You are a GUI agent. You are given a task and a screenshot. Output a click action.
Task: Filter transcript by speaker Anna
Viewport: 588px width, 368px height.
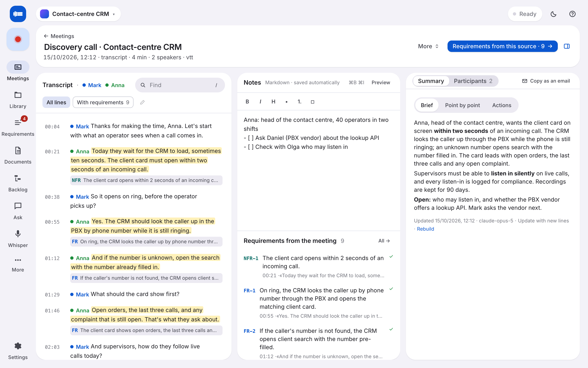point(115,85)
